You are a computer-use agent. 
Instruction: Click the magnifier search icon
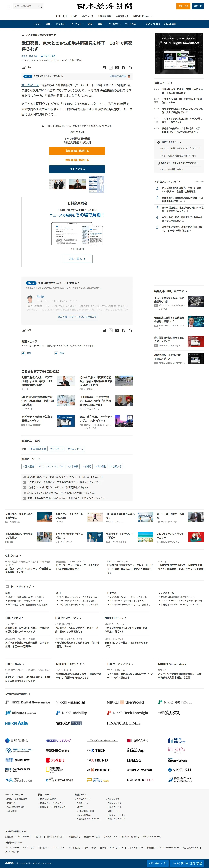[x=40, y=6]
